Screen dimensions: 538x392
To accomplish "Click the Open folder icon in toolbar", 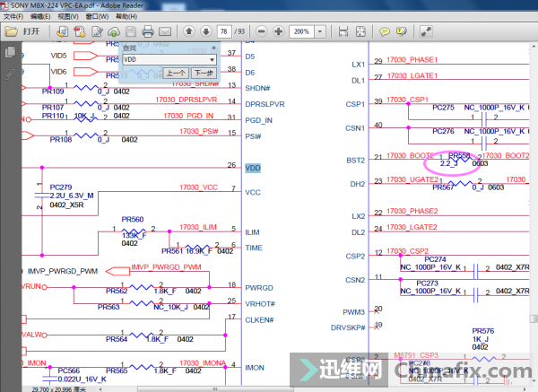I will [11, 31].
